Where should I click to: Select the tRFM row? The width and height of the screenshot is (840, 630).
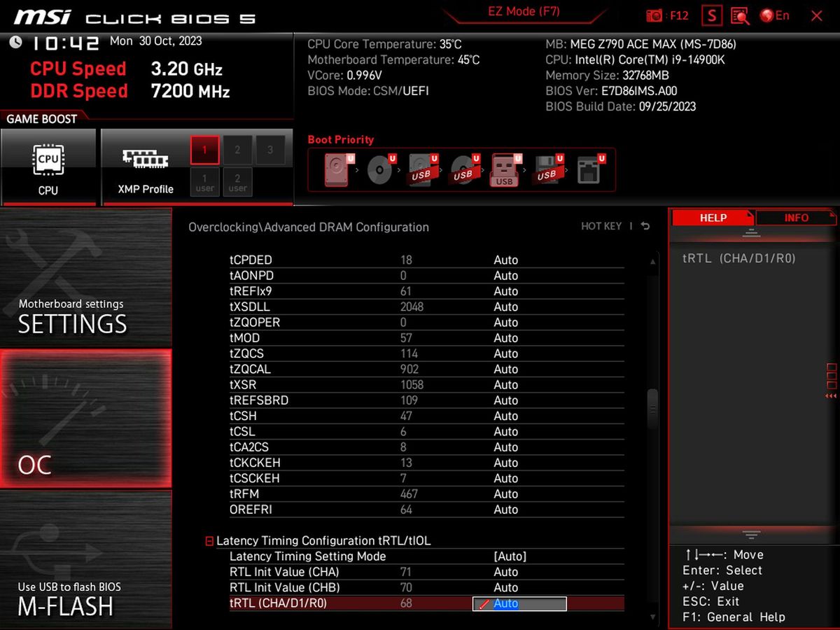pyautogui.click(x=427, y=494)
